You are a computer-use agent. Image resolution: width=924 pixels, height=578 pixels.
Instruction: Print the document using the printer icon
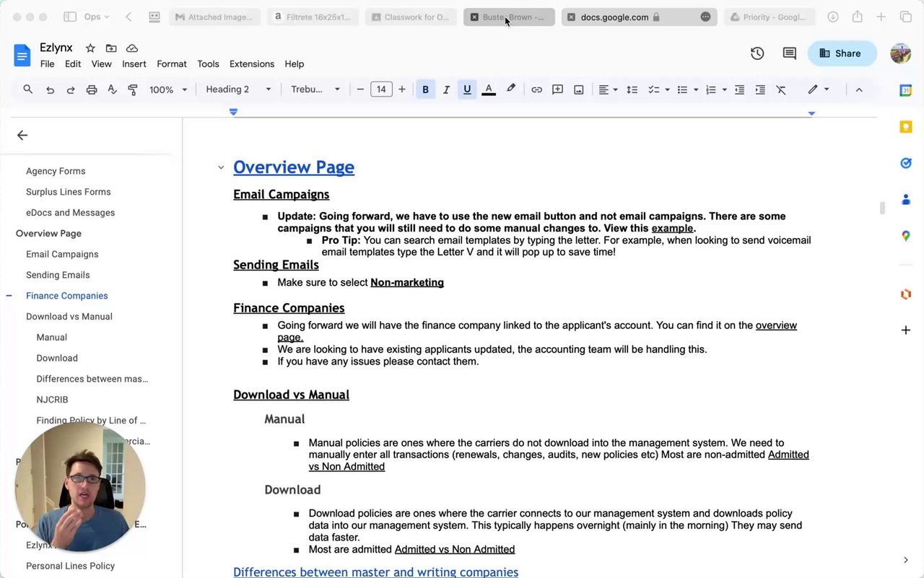click(92, 89)
